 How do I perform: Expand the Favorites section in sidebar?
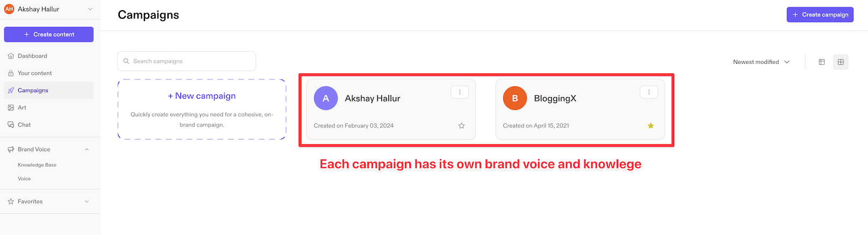tap(87, 202)
